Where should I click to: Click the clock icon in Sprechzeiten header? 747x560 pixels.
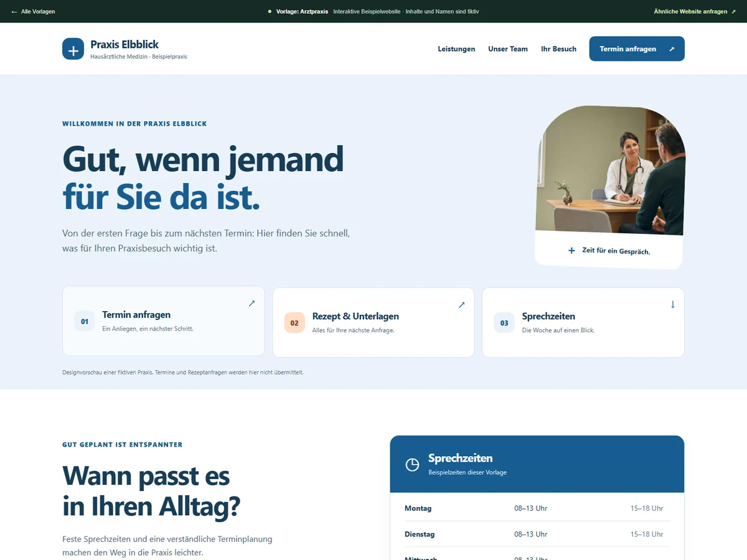412,464
